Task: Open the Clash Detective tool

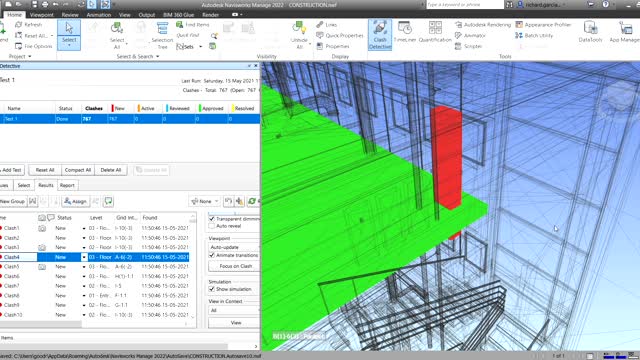Action: [380, 35]
